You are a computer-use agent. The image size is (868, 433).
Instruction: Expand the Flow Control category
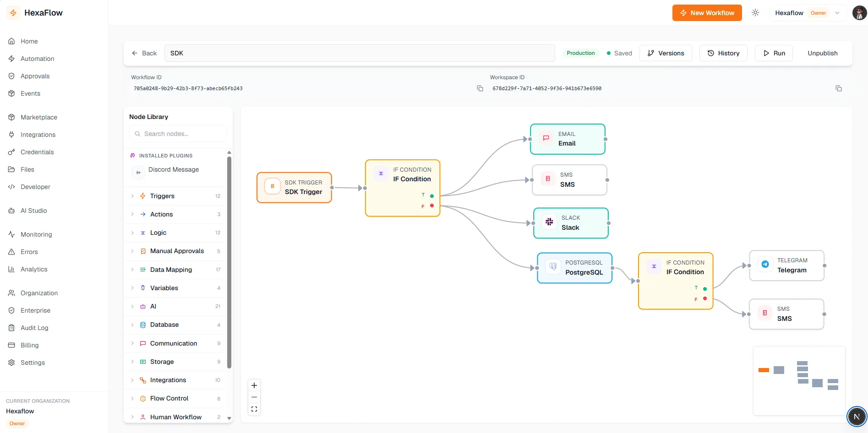click(176, 398)
